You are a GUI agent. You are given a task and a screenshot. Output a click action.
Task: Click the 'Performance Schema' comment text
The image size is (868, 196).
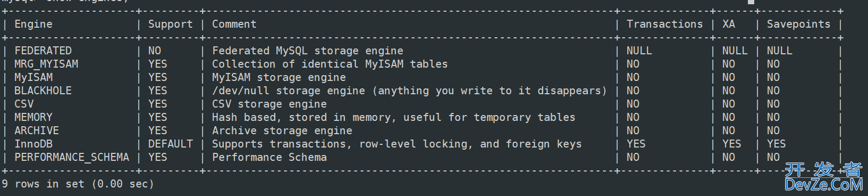pyautogui.click(x=269, y=157)
